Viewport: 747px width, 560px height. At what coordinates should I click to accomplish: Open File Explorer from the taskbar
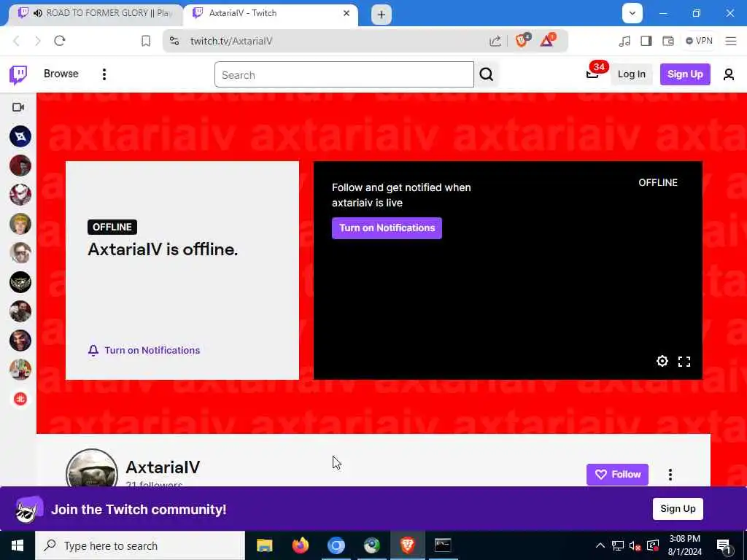[x=264, y=545]
